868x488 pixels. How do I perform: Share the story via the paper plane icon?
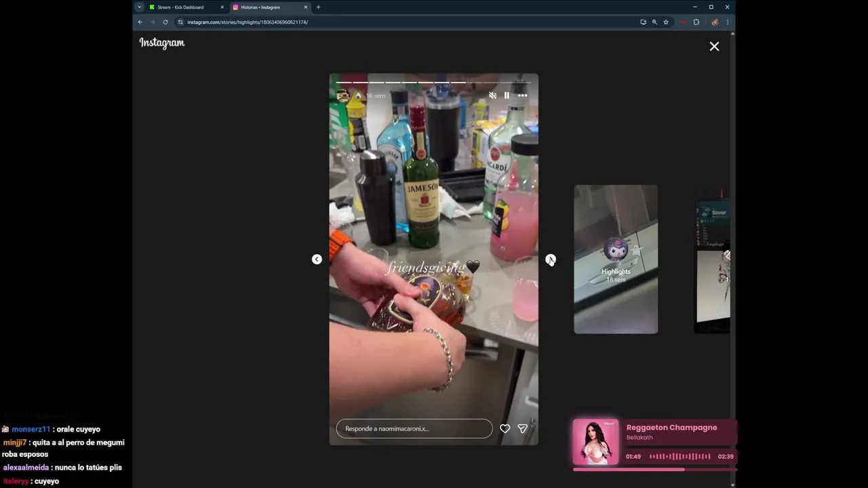523,428
